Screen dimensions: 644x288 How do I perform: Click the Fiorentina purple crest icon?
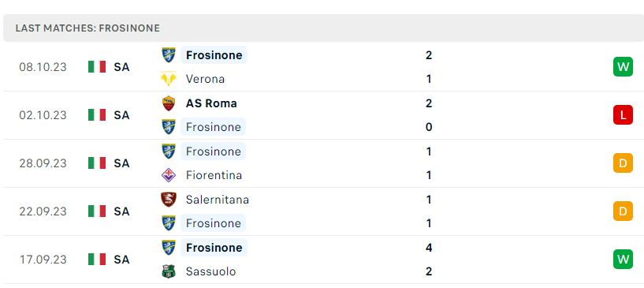tap(169, 175)
